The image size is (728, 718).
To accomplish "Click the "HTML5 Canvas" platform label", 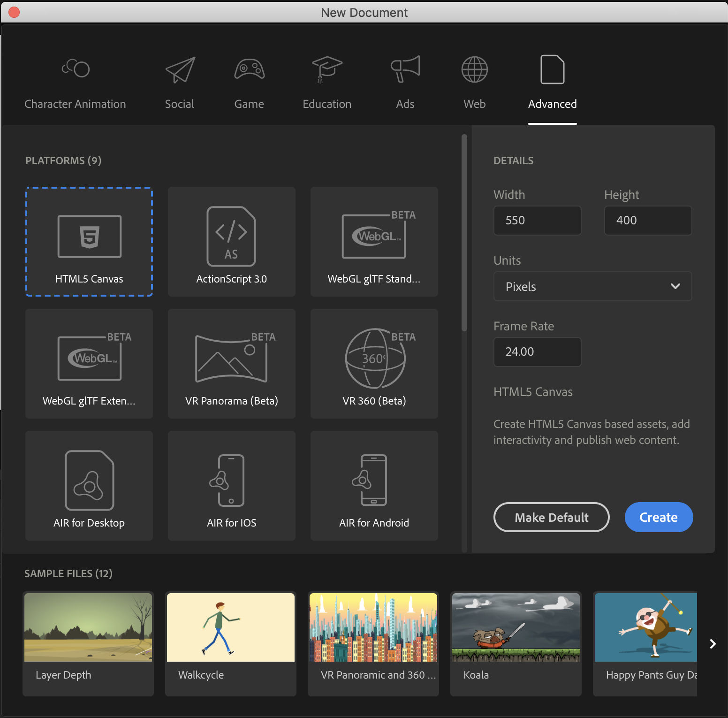I will tap(89, 279).
